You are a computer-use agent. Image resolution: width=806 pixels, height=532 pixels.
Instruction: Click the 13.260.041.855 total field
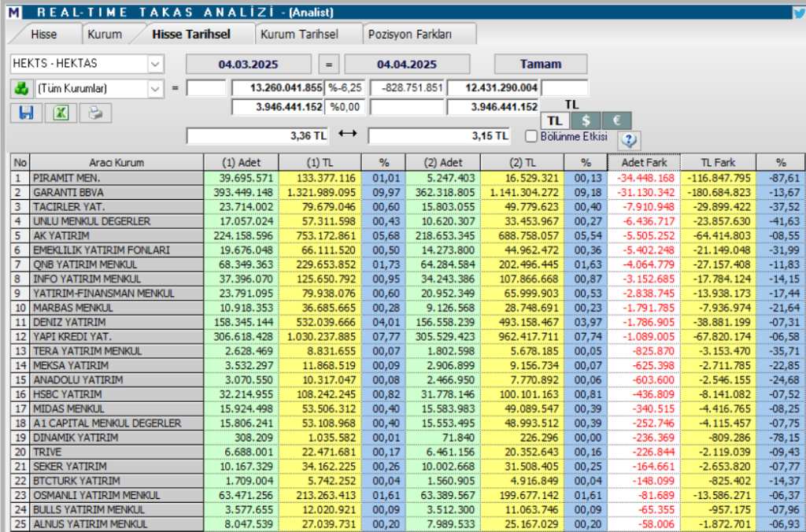[x=278, y=88]
